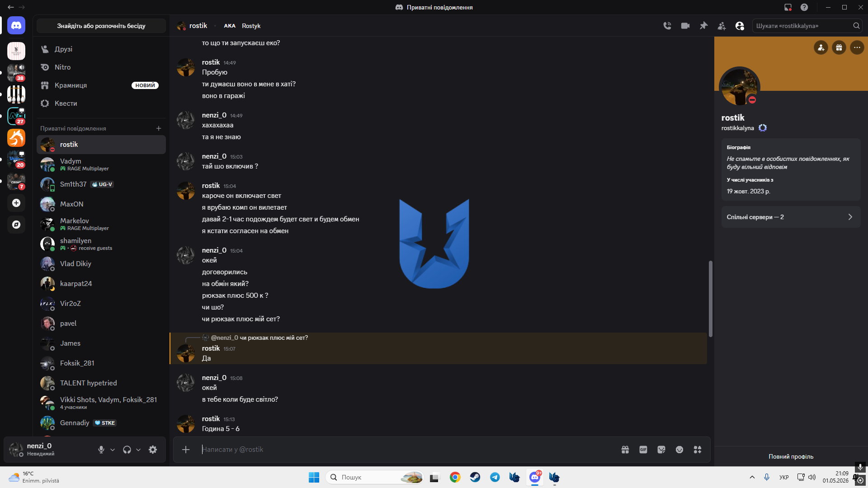Open the conversation with Foksik_281
868x488 pixels.
click(x=101, y=363)
